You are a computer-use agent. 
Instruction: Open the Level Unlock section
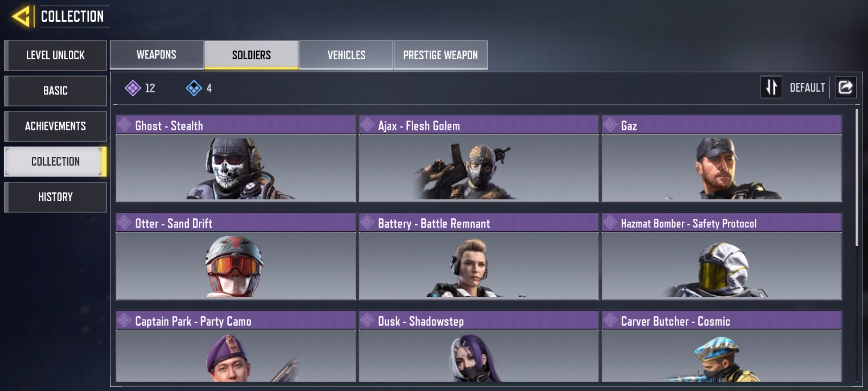pyautogui.click(x=55, y=55)
